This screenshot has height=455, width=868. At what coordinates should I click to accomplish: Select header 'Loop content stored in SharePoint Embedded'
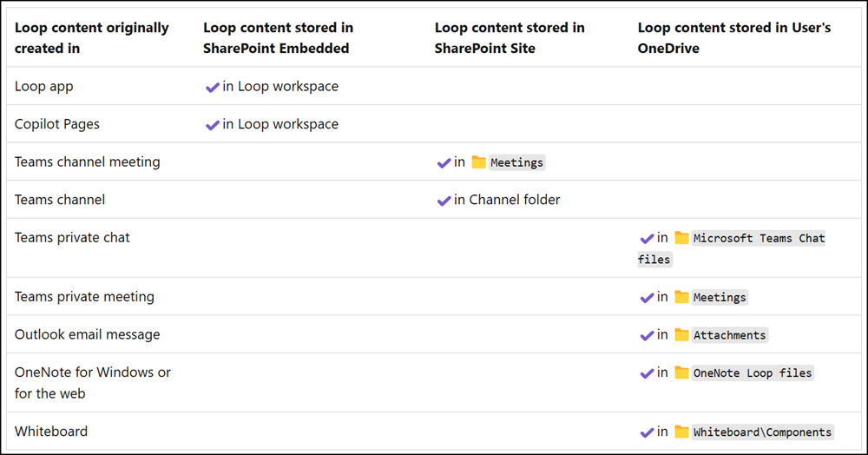click(x=279, y=38)
